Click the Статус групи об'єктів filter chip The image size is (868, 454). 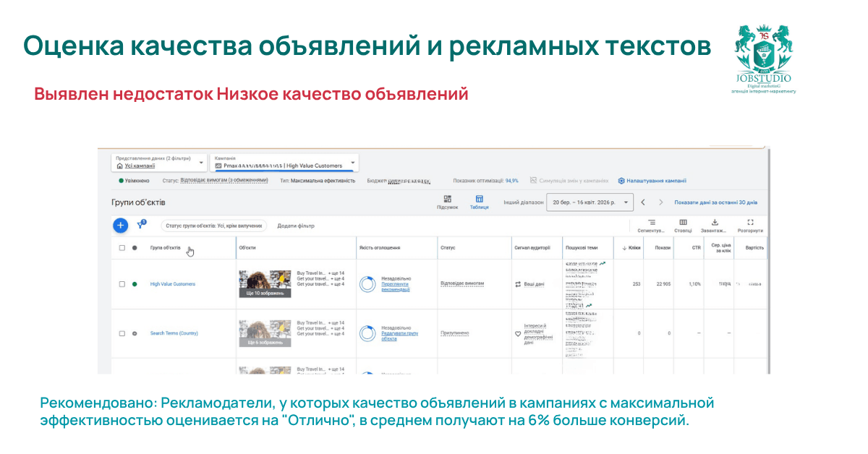[x=214, y=226]
